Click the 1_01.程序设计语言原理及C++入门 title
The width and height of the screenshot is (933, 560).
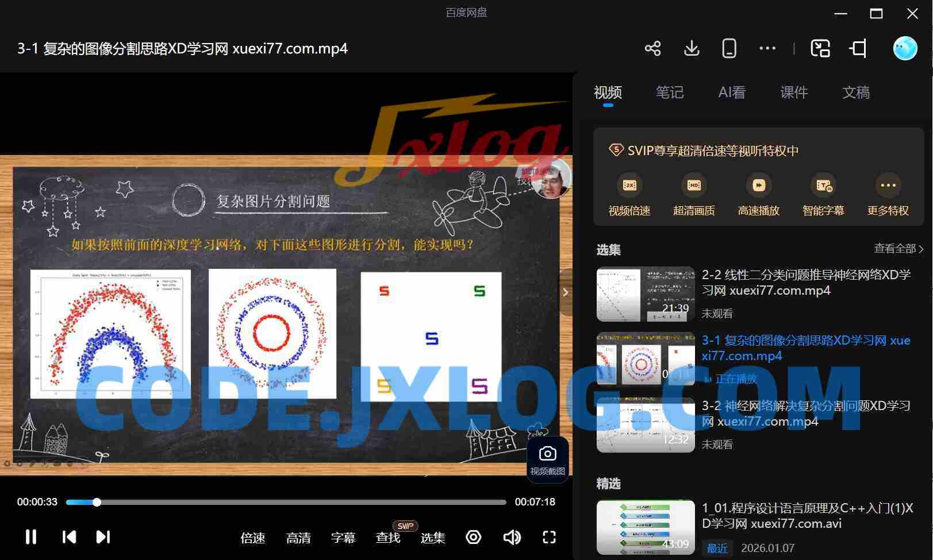[x=808, y=516]
